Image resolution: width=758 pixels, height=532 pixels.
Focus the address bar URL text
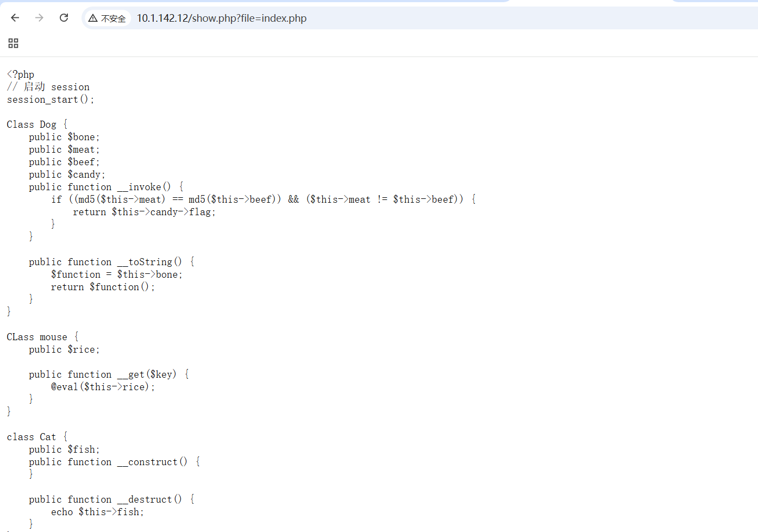[x=222, y=18]
